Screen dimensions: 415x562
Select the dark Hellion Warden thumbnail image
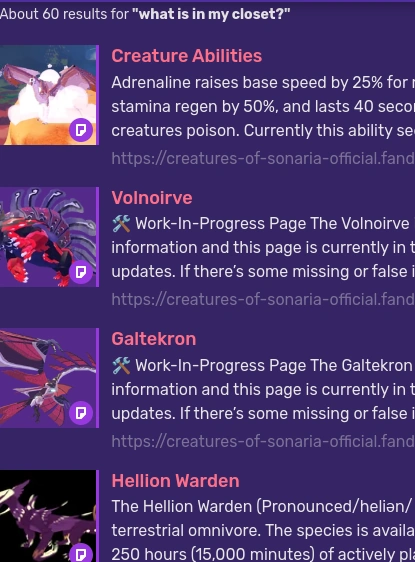[48, 516]
